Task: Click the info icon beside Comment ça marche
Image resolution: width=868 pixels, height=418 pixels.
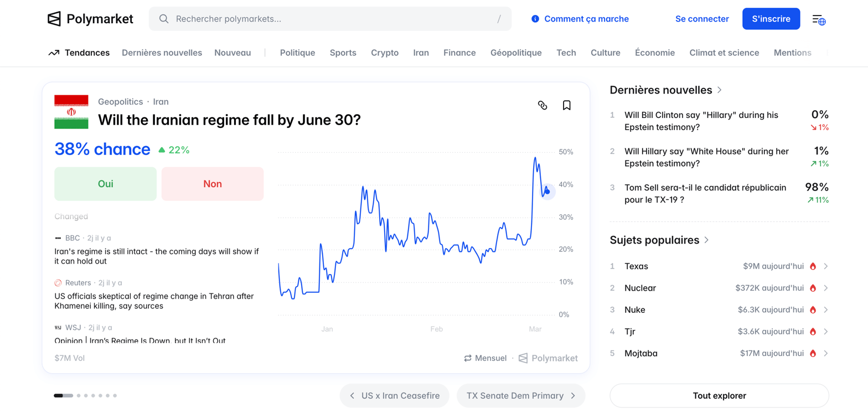Action: pos(535,19)
